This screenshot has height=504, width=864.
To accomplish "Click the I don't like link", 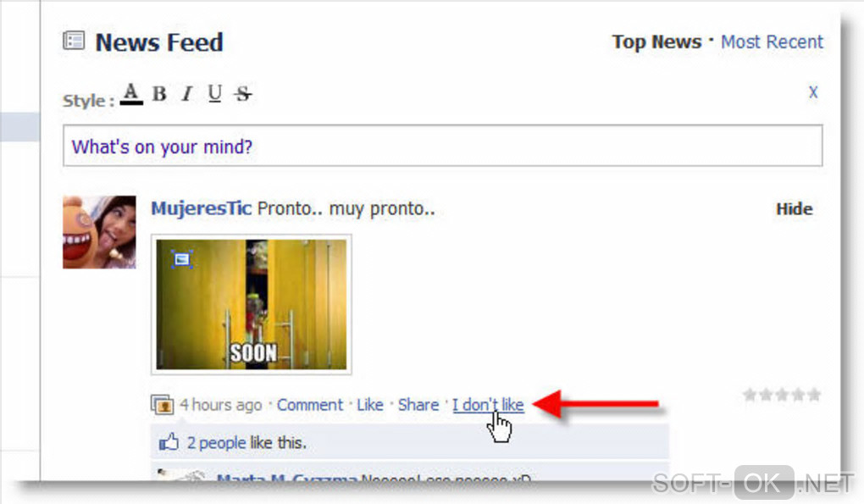I will (x=488, y=405).
